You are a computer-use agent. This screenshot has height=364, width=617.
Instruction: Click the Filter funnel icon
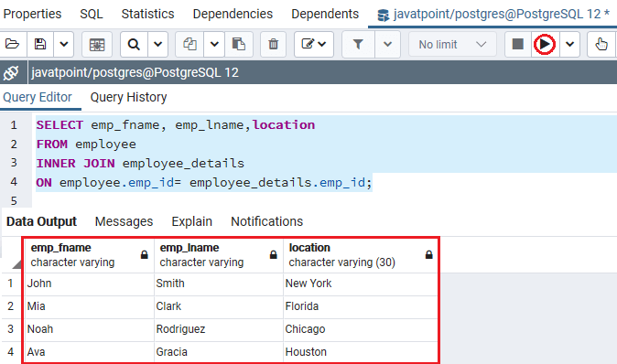[358, 44]
